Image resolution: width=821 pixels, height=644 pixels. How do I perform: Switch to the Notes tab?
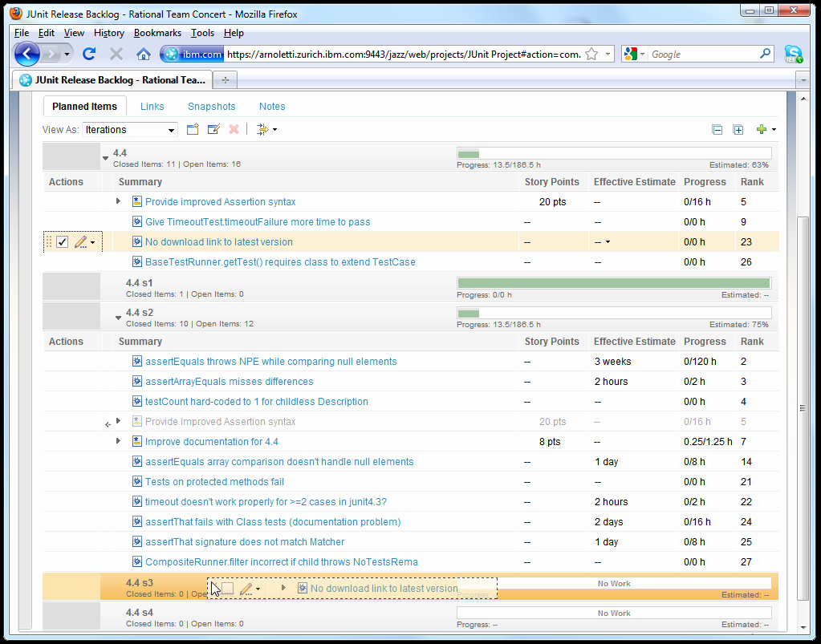click(x=272, y=106)
